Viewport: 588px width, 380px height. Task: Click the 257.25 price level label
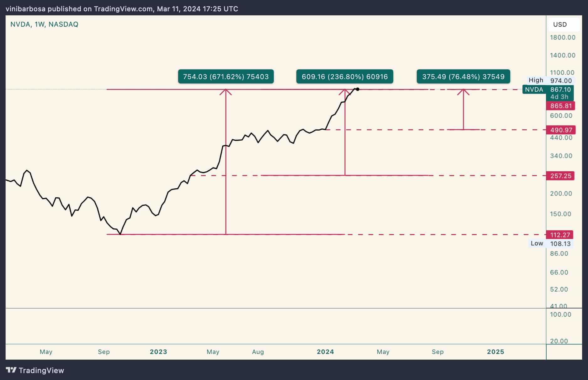point(560,176)
